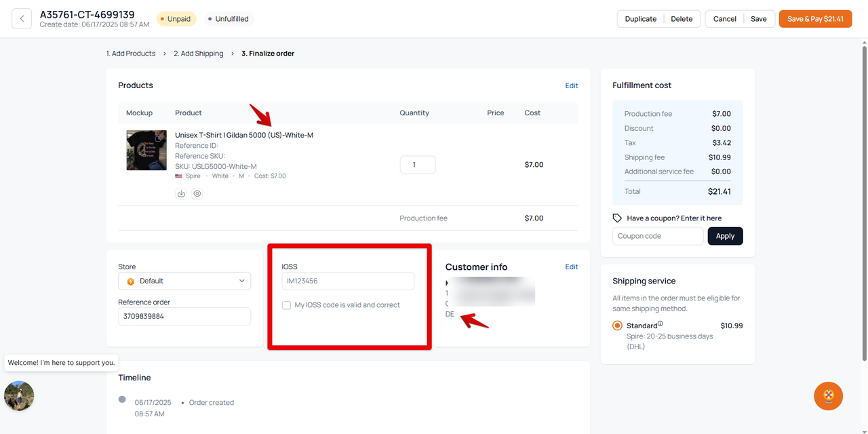Click Duplicate order button

640,19
